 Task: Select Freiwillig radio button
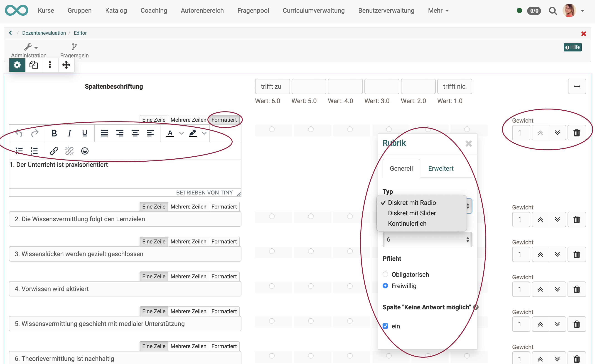(x=385, y=286)
